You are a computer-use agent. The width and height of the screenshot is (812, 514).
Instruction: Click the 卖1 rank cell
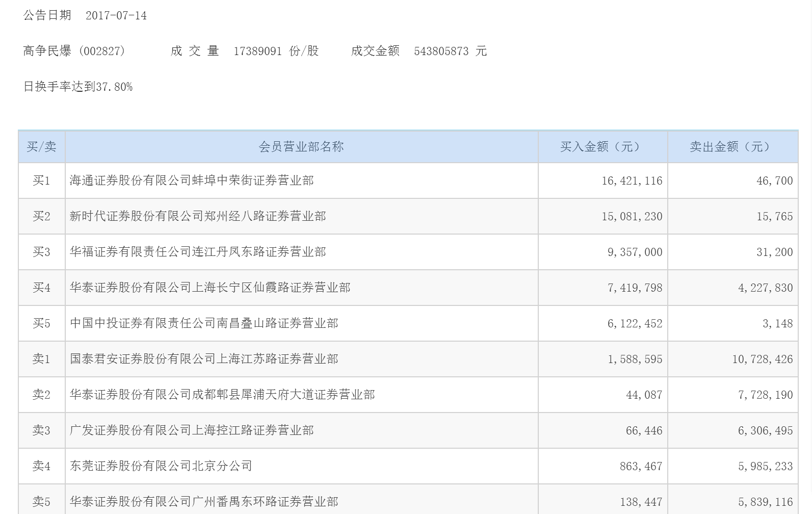coord(41,359)
